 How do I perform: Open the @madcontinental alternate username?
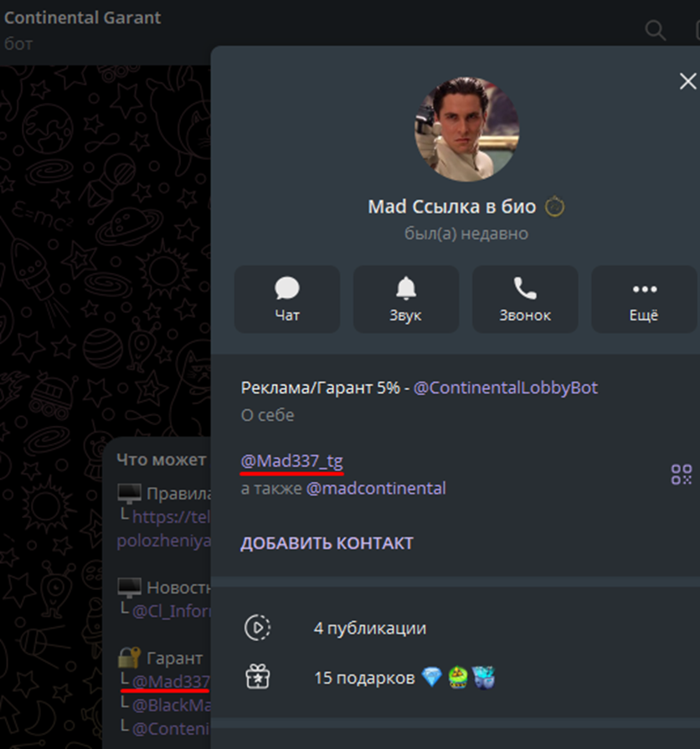(376, 488)
